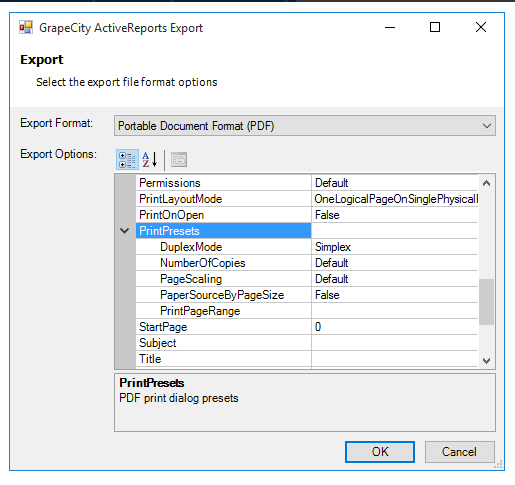Screen dimensions: 515x485
Task: Click the Title value field
Action: 395,359
